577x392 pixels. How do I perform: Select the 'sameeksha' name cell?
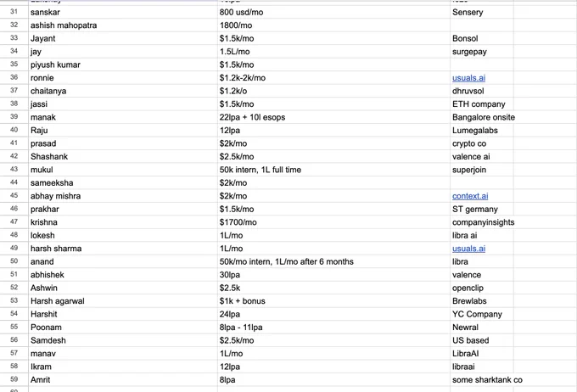coord(123,183)
